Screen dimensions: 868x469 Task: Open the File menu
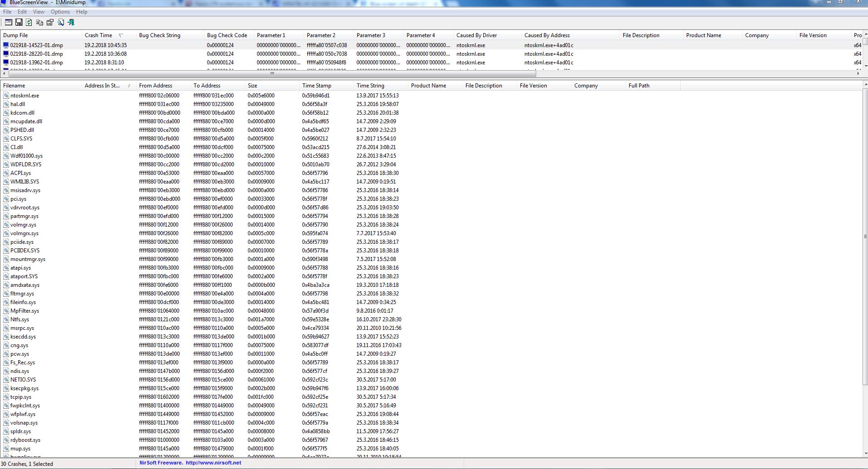(8, 12)
